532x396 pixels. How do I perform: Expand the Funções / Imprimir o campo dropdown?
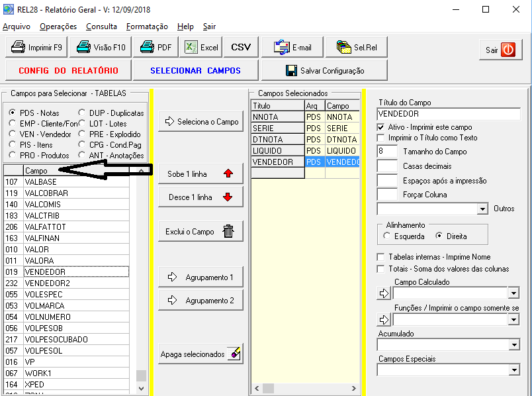pyautogui.click(x=513, y=320)
